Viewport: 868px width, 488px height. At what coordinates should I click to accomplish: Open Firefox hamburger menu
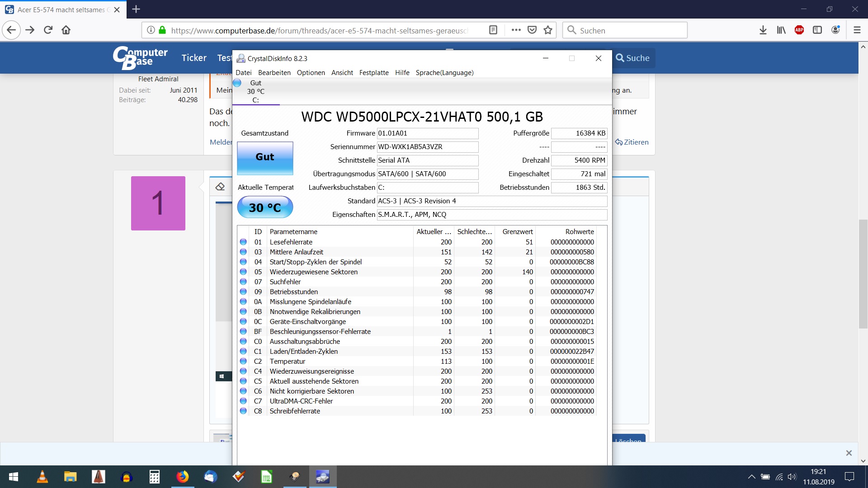pos(857,30)
